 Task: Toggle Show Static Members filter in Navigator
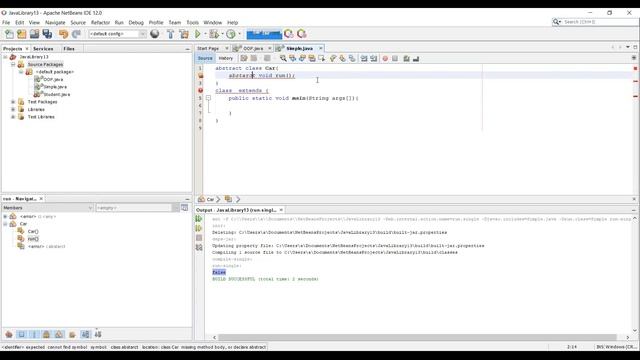click(x=34, y=334)
